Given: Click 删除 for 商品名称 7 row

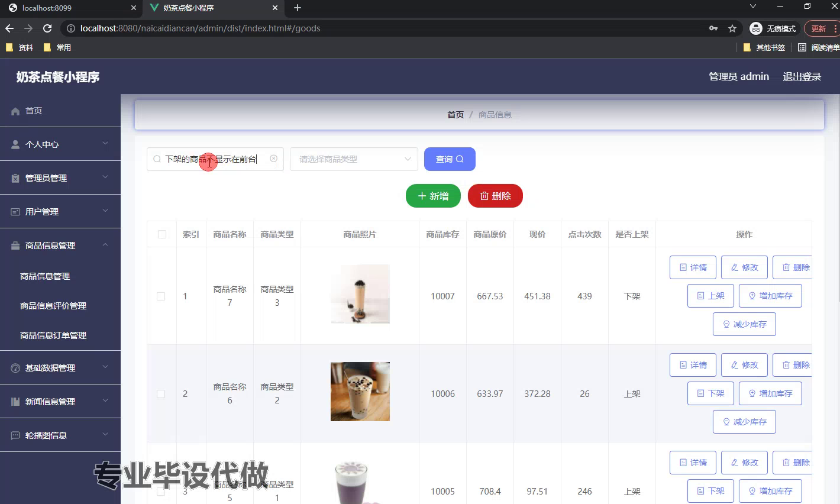Looking at the screenshot, I should (x=793, y=267).
